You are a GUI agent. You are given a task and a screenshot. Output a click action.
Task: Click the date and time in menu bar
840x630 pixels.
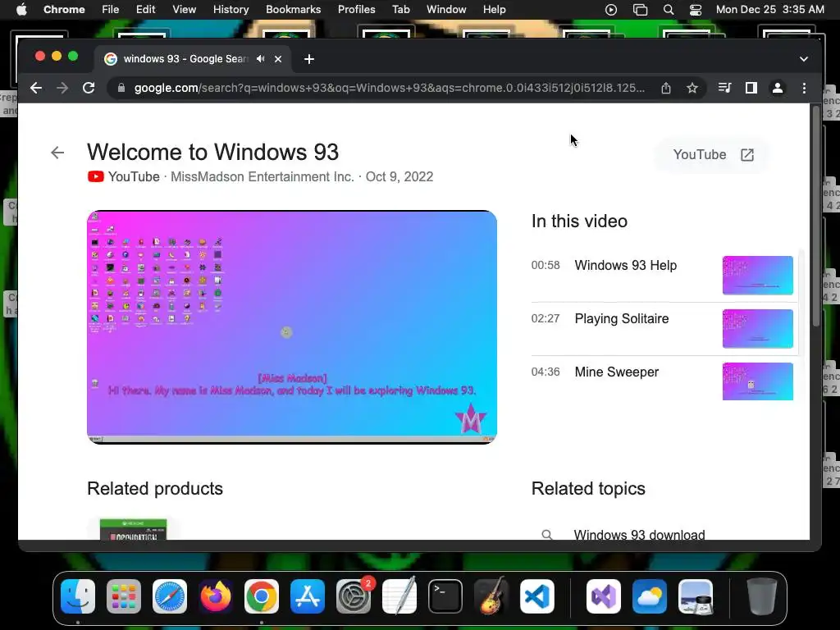point(769,10)
